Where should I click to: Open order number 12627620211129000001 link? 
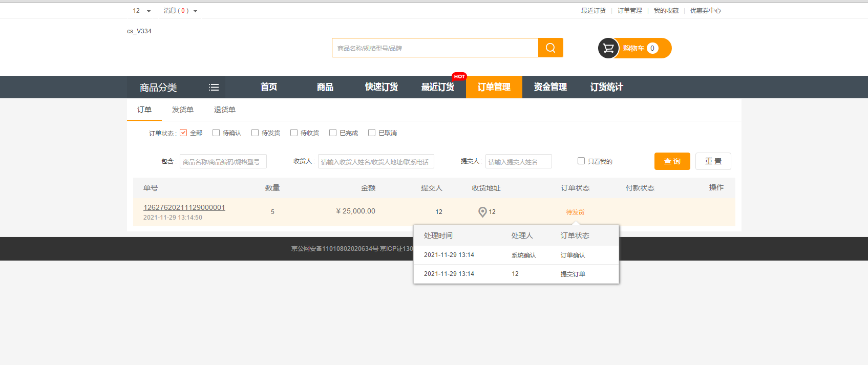point(184,207)
